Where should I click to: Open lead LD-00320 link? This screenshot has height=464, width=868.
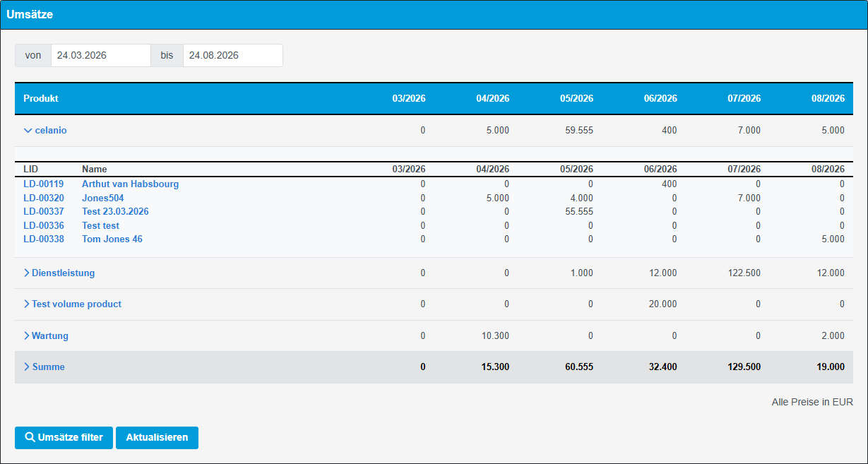point(44,198)
